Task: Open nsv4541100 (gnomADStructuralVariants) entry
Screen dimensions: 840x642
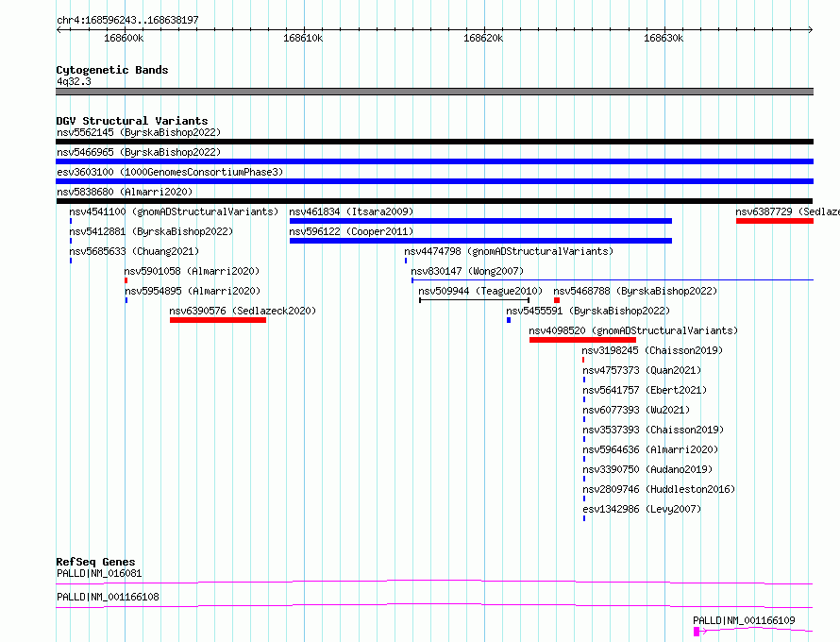Action: (x=174, y=211)
